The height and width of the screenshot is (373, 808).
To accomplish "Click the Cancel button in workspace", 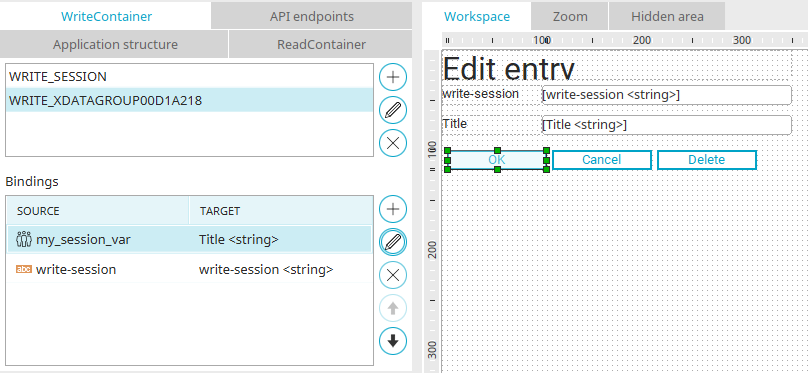I will click(601, 160).
